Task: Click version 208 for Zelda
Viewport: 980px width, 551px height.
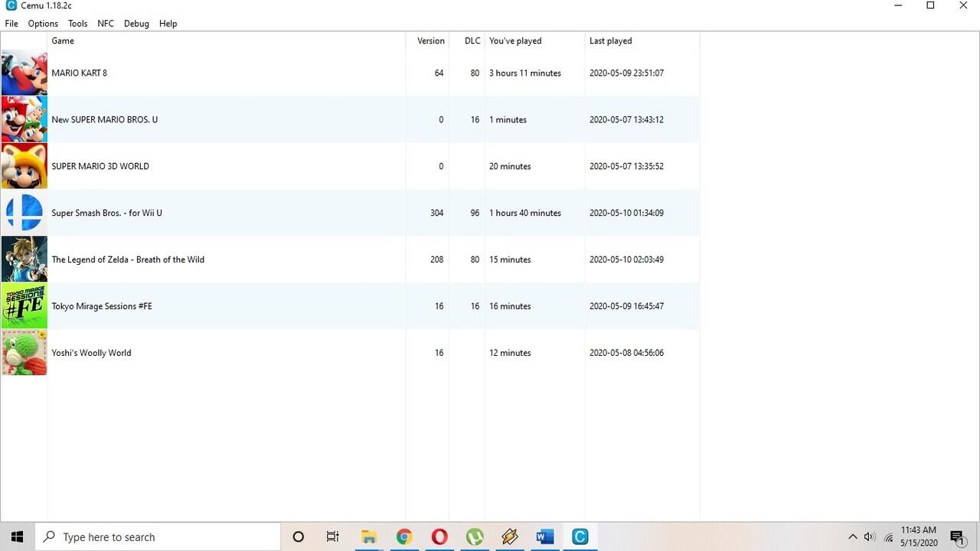Action: [436, 260]
